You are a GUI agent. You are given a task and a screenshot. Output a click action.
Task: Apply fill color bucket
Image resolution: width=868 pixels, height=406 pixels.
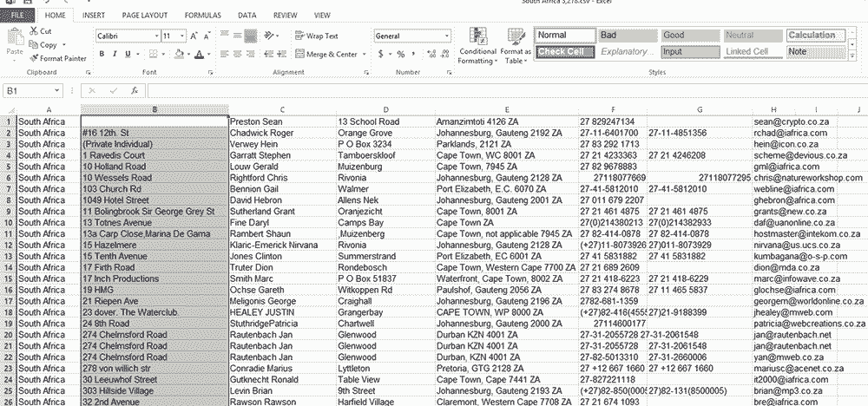click(x=179, y=54)
